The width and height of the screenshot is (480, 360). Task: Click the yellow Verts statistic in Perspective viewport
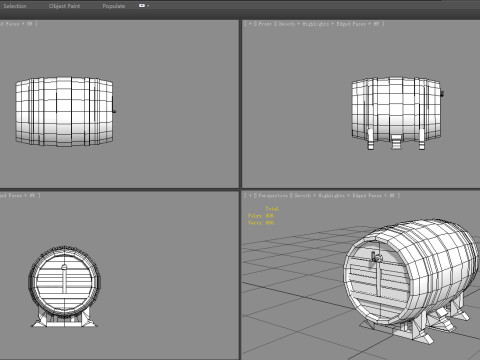coord(261,222)
